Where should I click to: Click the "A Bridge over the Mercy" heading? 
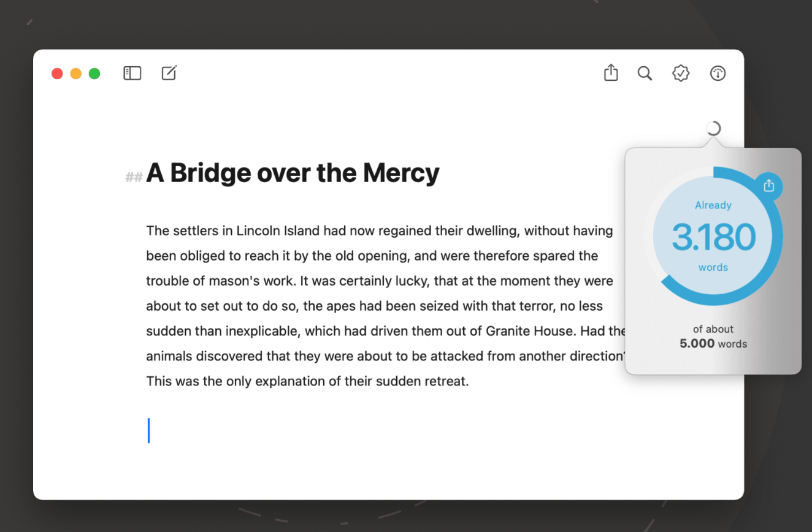(293, 173)
